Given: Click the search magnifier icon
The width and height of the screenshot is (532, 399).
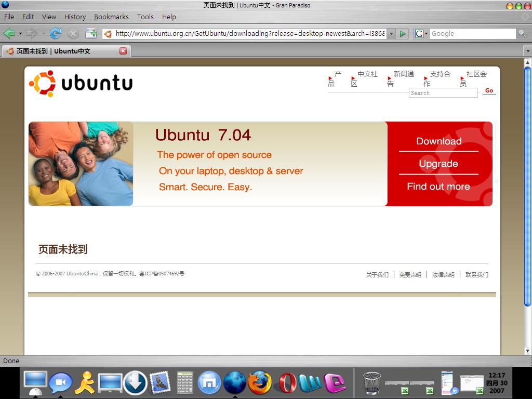Looking at the screenshot, I should pyautogui.click(x=522, y=33).
